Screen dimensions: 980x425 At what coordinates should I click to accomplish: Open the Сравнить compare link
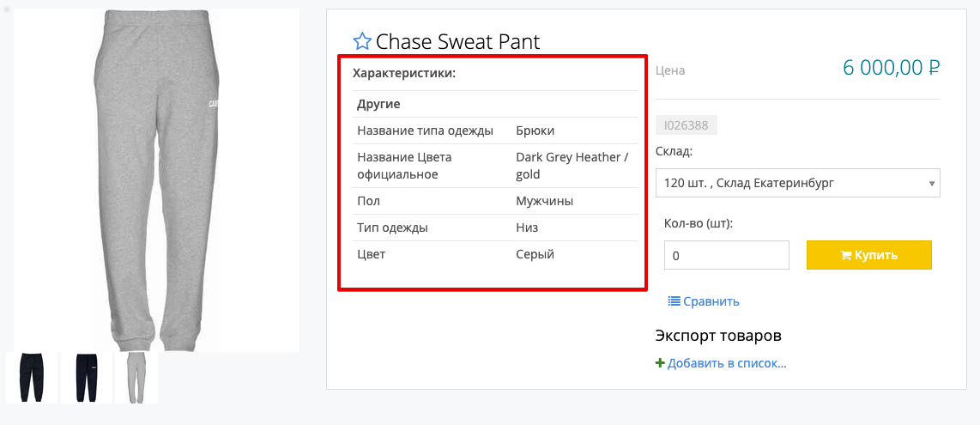tap(711, 301)
